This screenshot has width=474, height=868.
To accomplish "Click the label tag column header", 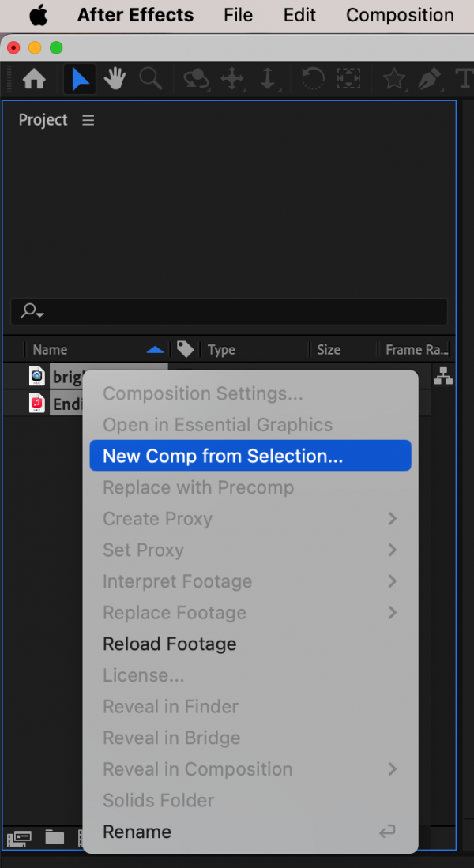I will [x=185, y=349].
